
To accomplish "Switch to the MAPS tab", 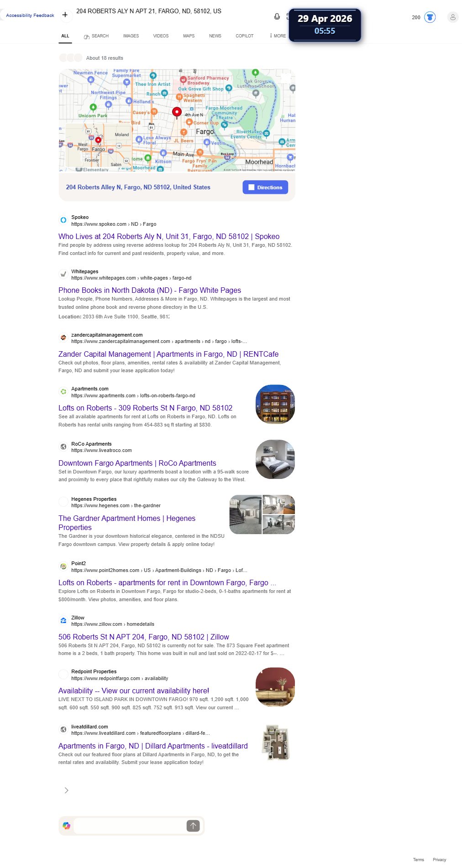I will point(189,36).
